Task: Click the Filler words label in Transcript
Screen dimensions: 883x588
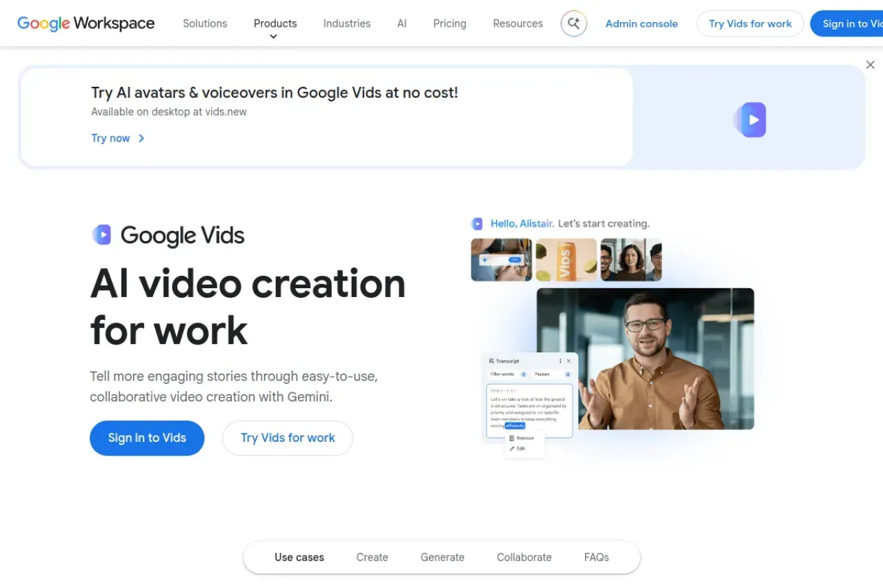Action: 502,374
